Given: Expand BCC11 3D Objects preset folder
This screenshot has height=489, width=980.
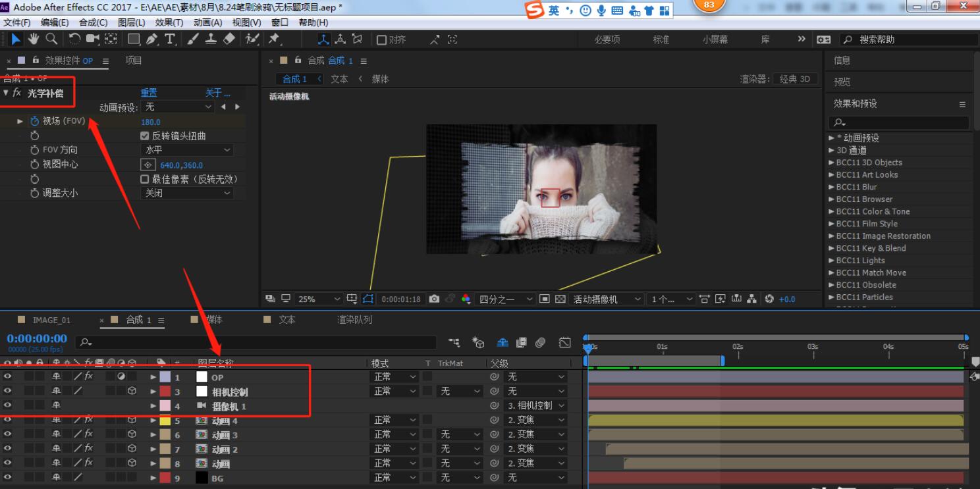Looking at the screenshot, I should click(831, 163).
